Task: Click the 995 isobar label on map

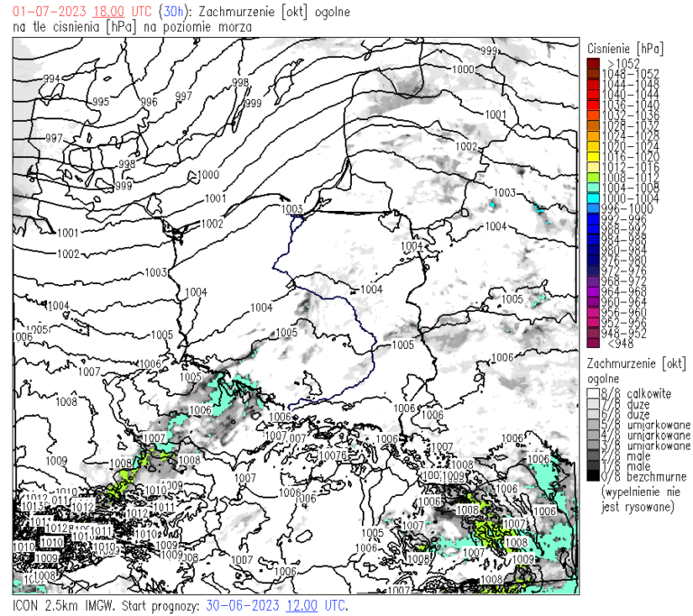Action: 101,102
